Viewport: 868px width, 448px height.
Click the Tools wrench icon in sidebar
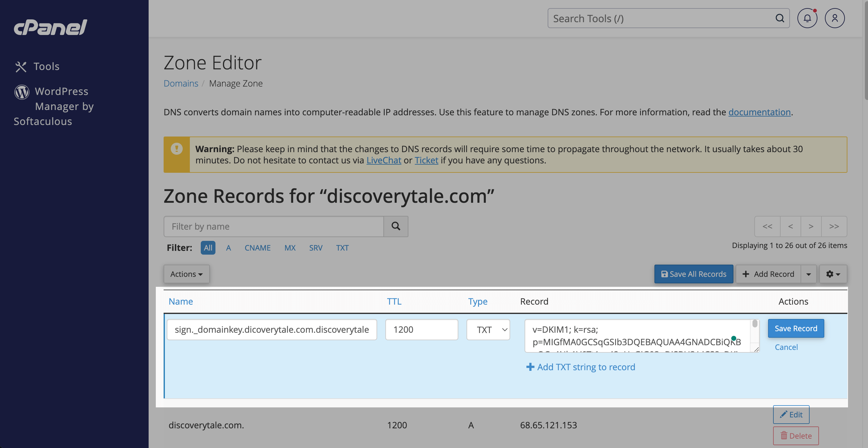click(21, 67)
